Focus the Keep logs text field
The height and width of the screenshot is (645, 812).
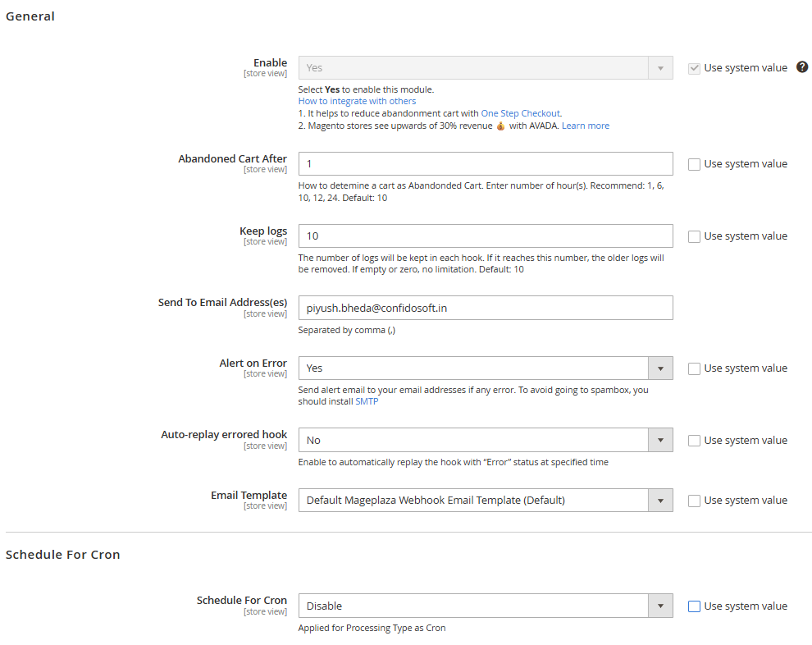point(485,236)
